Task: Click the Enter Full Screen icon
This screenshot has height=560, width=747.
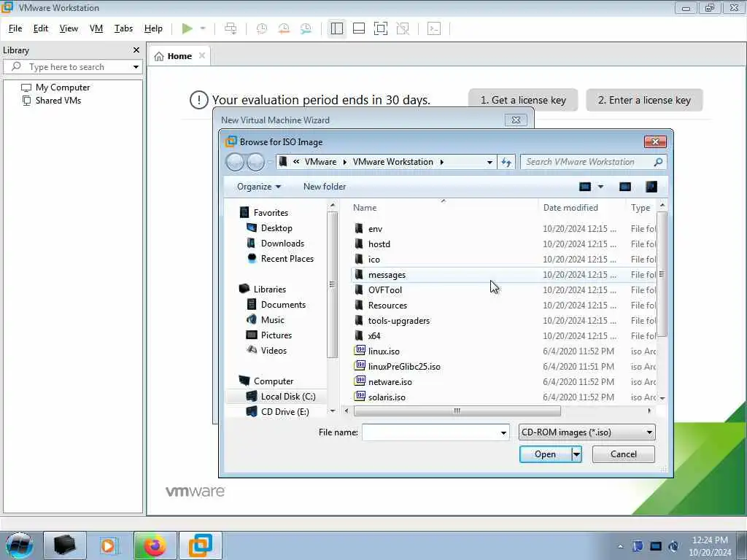Action: tap(381, 28)
